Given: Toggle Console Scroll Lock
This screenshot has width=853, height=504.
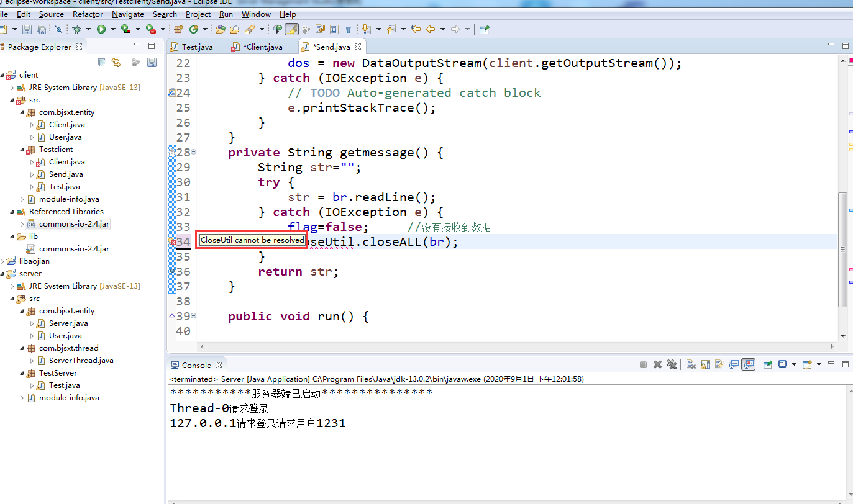Looking at the screenshot, I should 706,365.
